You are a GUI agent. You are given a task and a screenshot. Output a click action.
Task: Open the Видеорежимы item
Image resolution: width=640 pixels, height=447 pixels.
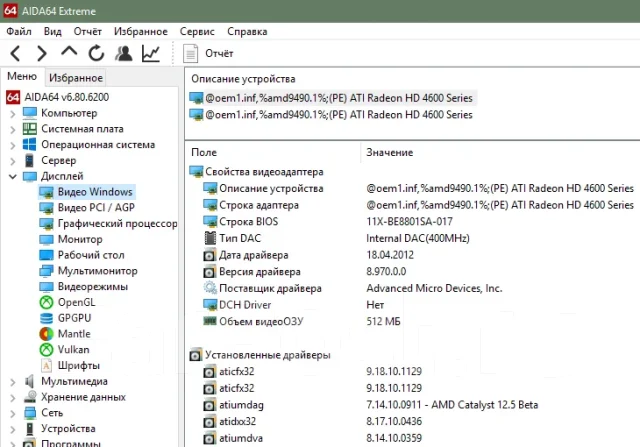click(84, 287)
